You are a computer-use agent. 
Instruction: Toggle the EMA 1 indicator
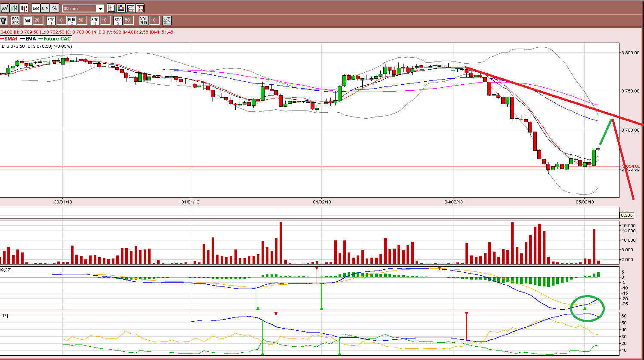(x=51, y=20)
